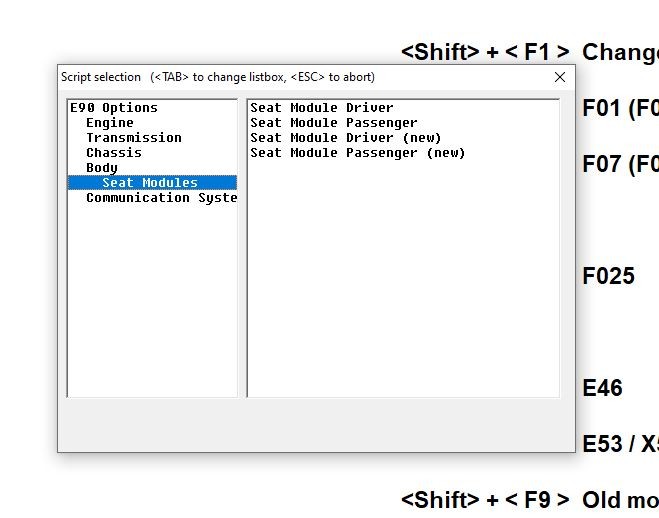Collapse the Body tree node
The height and width of the screenshot is (518, 659).
(101, 168)
